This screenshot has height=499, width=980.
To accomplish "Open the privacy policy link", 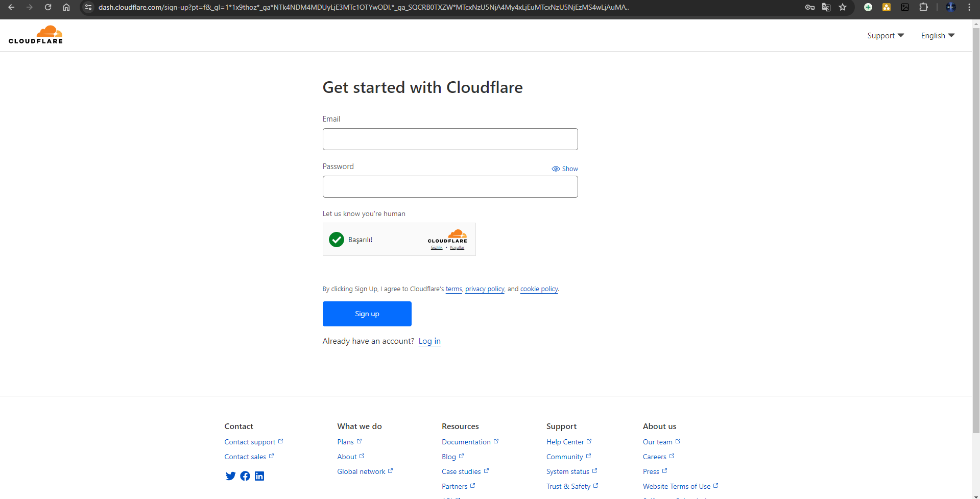I will pyautogui.click(x=485, y=289).
